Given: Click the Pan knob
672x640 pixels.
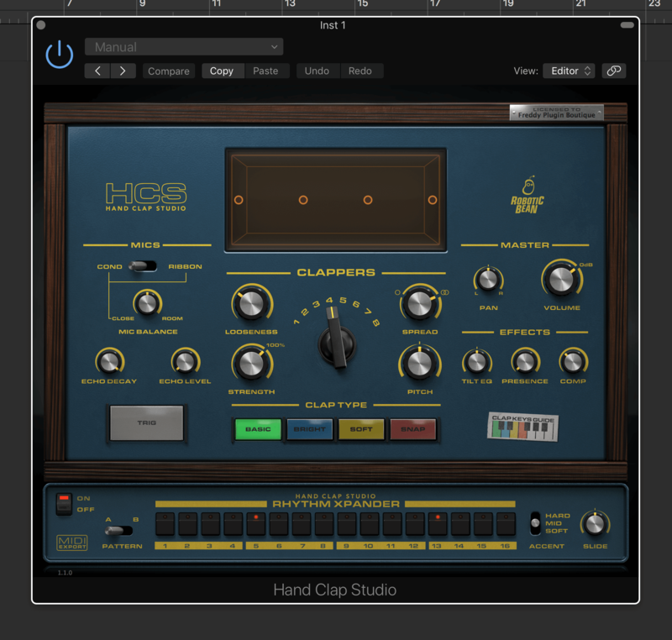Looking at the screenshot, I should point(488,281).
